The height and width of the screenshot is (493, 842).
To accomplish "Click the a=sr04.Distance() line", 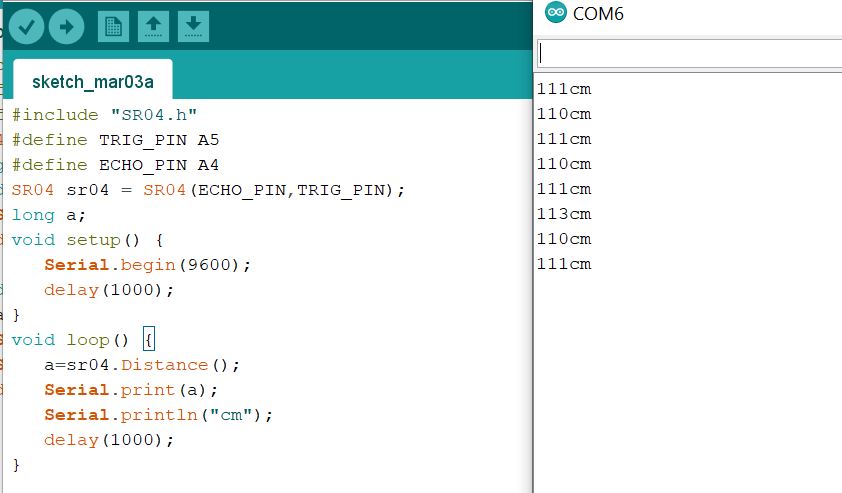I will click(142, 365).
